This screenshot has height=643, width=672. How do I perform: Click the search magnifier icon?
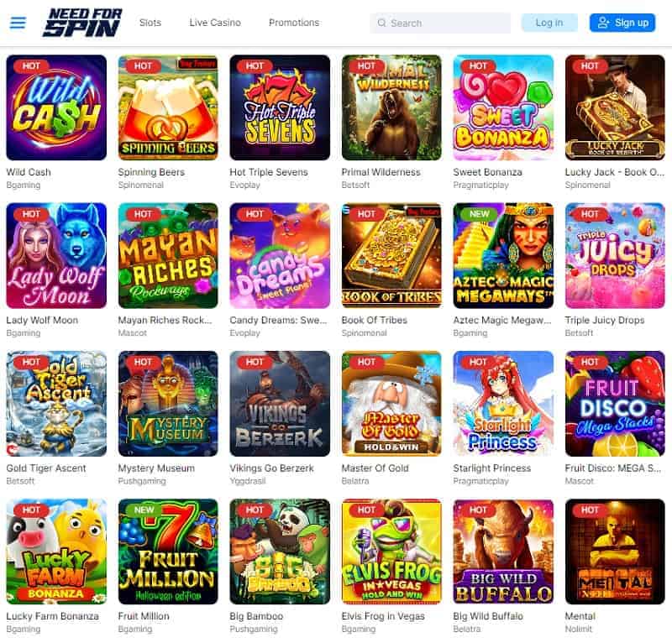(381, 23)
